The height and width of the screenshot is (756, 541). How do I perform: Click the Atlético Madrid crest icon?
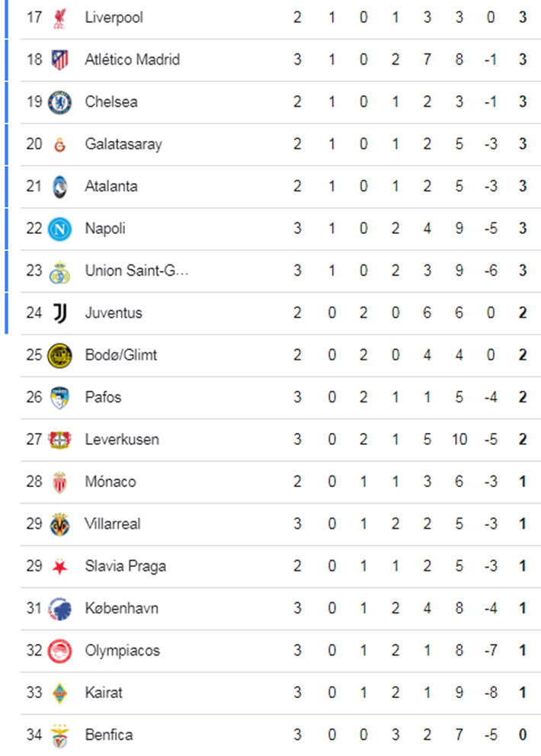pos(59,59)
